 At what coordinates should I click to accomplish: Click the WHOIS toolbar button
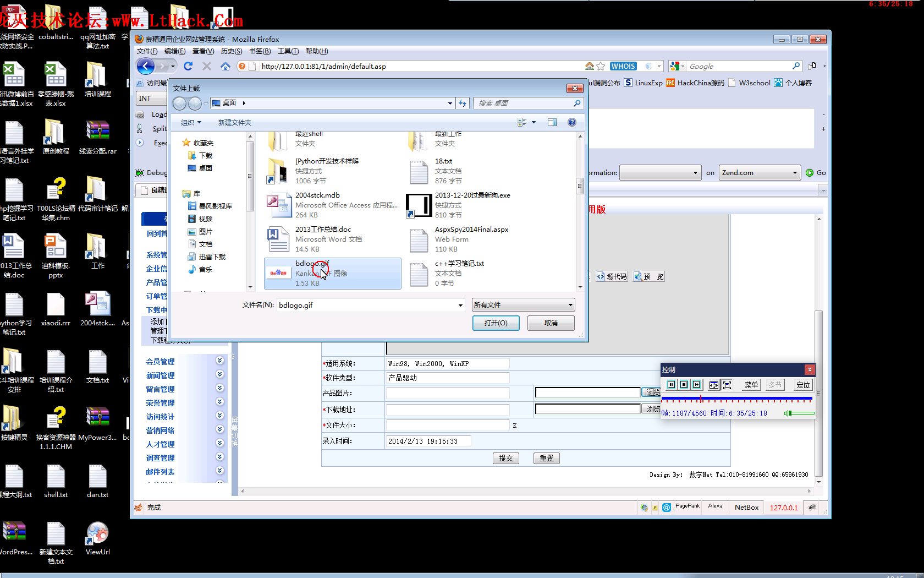point(623,66)
